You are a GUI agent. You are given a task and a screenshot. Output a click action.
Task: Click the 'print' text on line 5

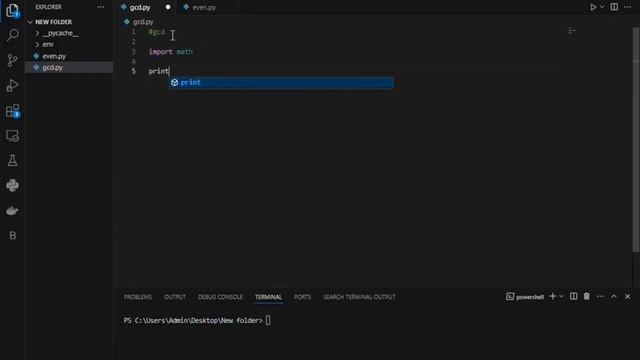click(158, 71)
